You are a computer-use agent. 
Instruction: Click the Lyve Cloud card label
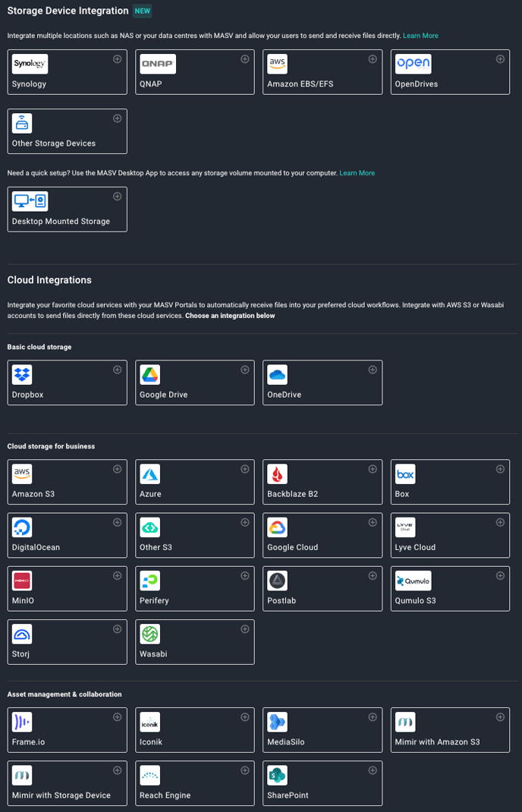pyautogui.click(x=415, y=547)
